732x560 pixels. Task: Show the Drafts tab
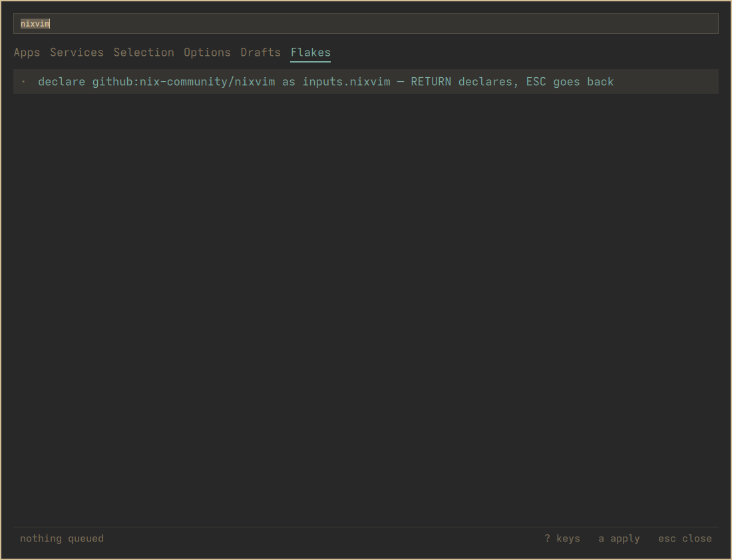pyautogui.click(x=260, y=53)
